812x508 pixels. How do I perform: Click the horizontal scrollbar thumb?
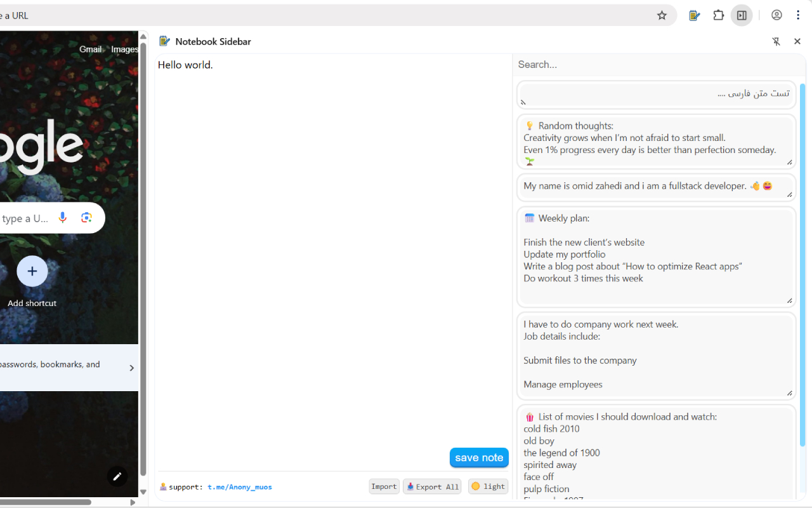click(46, 502)
